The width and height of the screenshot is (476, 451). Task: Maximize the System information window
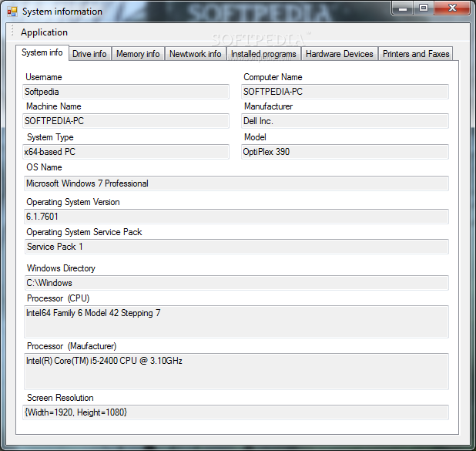[x=424, y=8]
